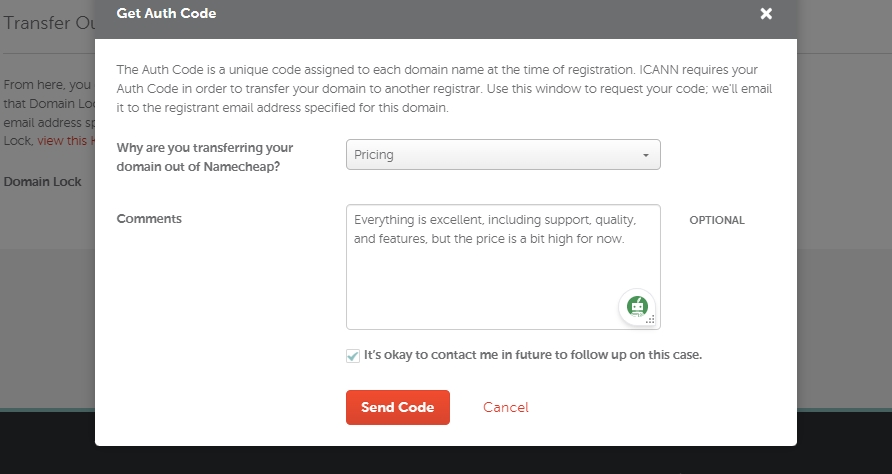892x474 pixels.
Task: Click the Domain Lock label in background
Action: coord(42,182)
